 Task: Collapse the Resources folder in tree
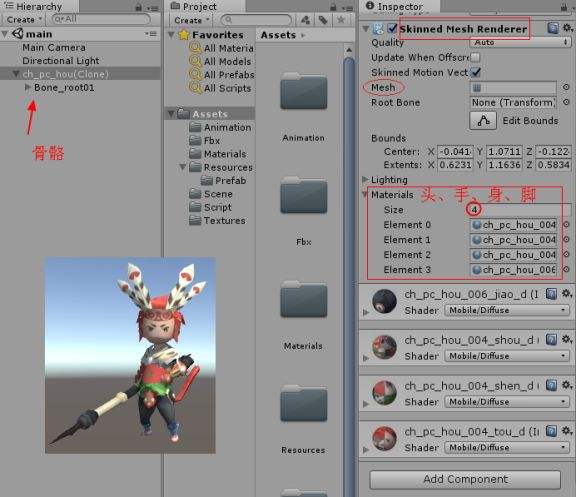[183, 167]
